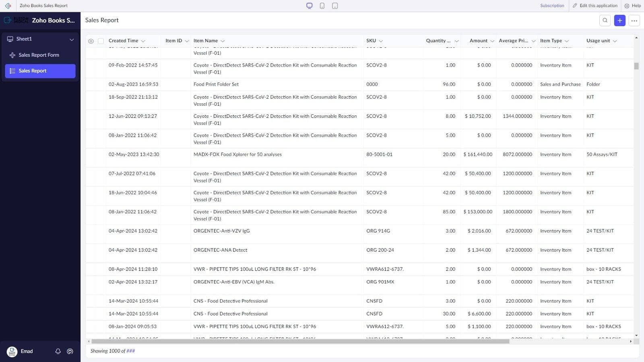Click scroll right arrow of horizontal scrollbar
Screen dimensions: 644x362
click(631, 341)
